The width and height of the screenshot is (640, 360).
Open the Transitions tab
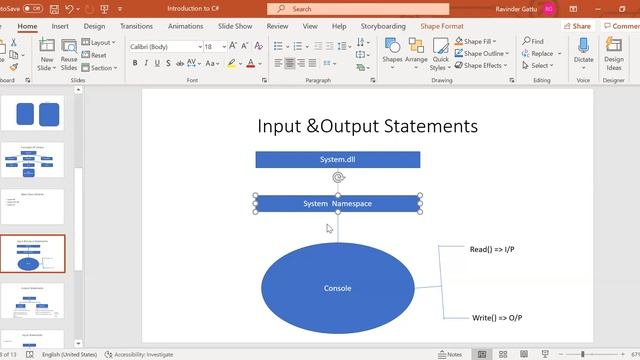coord(136,26)
